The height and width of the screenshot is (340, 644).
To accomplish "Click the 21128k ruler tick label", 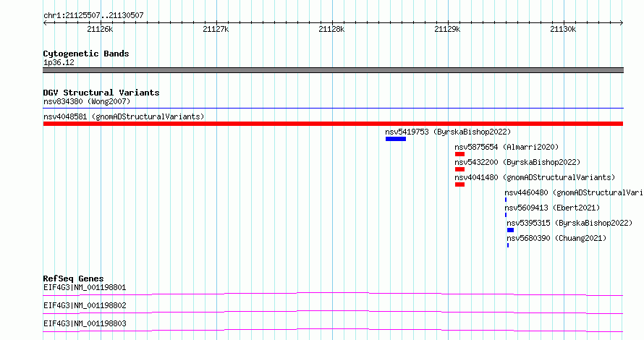I will click(331, 29).
